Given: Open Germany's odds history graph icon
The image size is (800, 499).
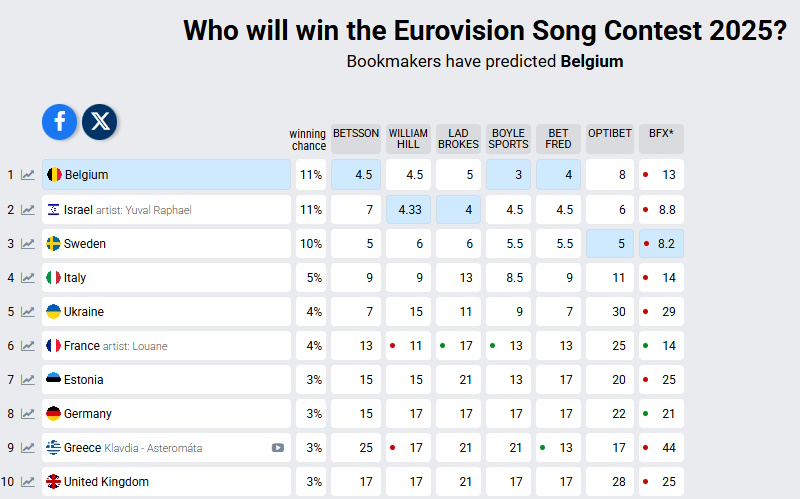Looking at the screenshot, I should (28, 414).
